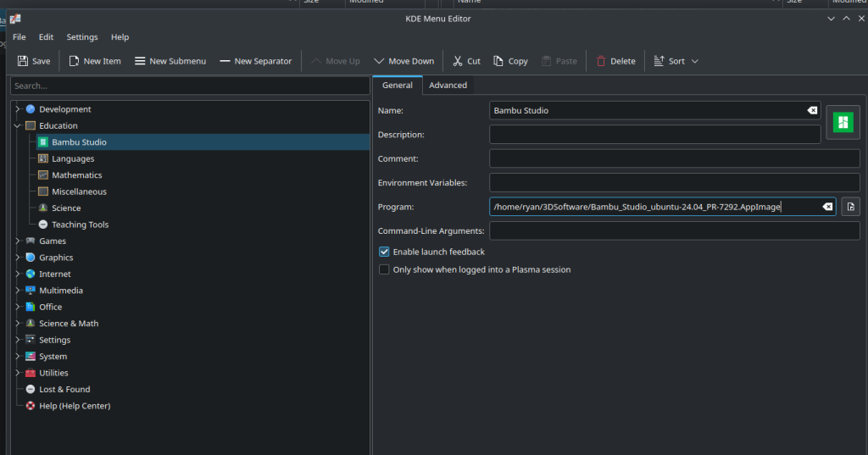Screen dimensions: 868x455
Task: Open the Help menu
Action: tap(120, 37)
